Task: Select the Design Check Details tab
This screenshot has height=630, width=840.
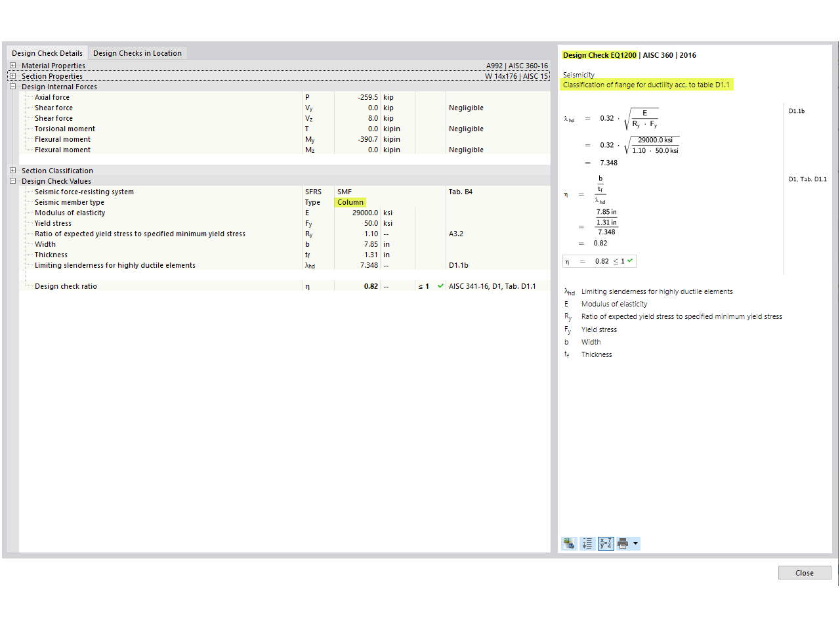Action: click(x=47, y=52)
